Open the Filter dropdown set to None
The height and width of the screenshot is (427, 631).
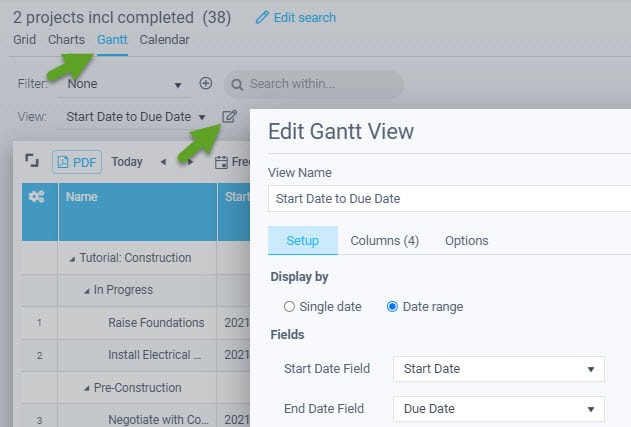[x=124, y=84]
